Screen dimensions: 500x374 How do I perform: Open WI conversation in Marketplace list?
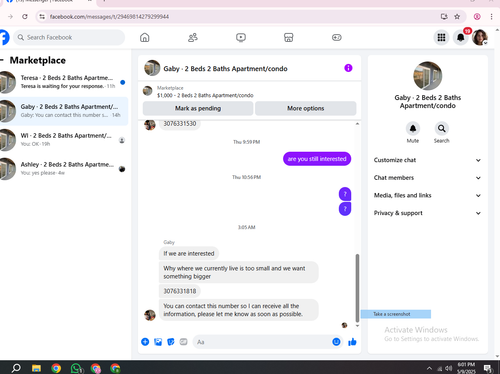[64, 140]
